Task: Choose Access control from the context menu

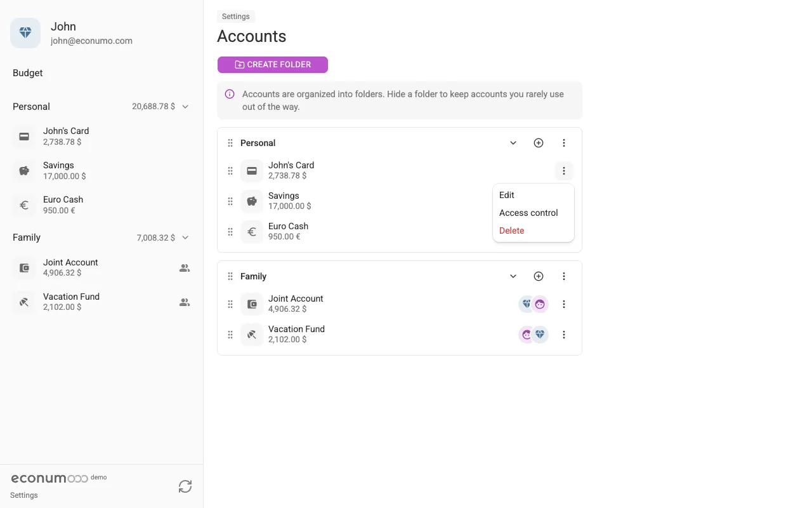Action: [534, 213]
